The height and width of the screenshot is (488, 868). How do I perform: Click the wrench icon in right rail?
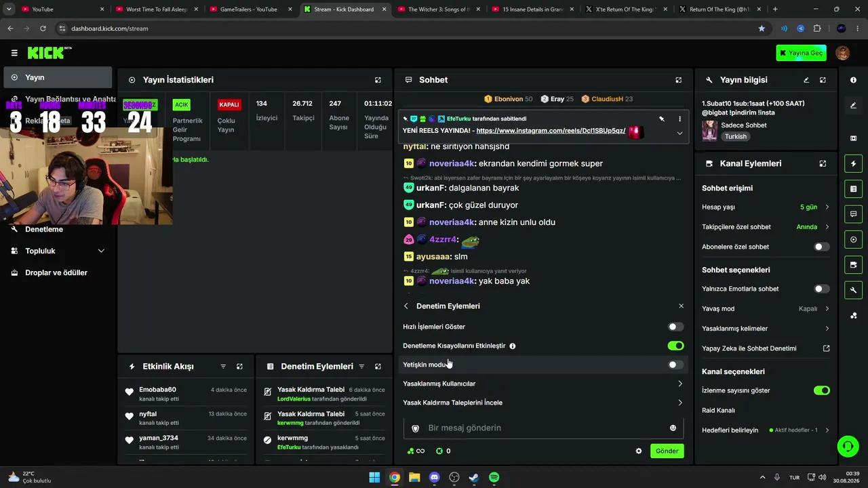[x=853, y=290]
